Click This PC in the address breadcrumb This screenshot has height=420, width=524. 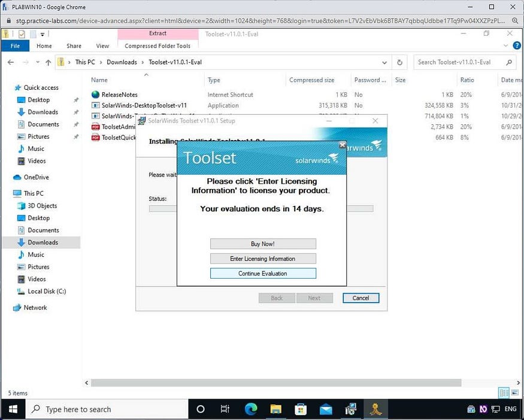85,62
